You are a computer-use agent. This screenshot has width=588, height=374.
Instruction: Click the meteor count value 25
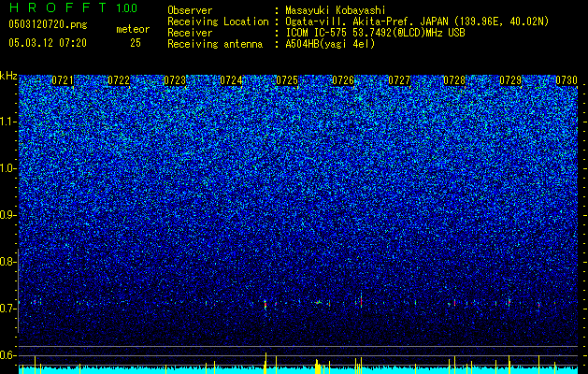click(x=136, y=43)
